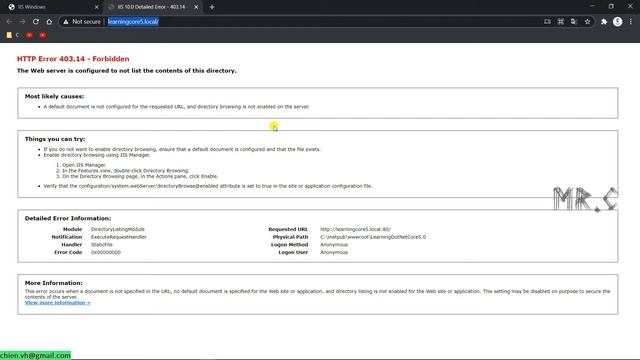640x360 pixels.
Task: Open the second red bookmark icon
Action: click(x=43, y=35)
